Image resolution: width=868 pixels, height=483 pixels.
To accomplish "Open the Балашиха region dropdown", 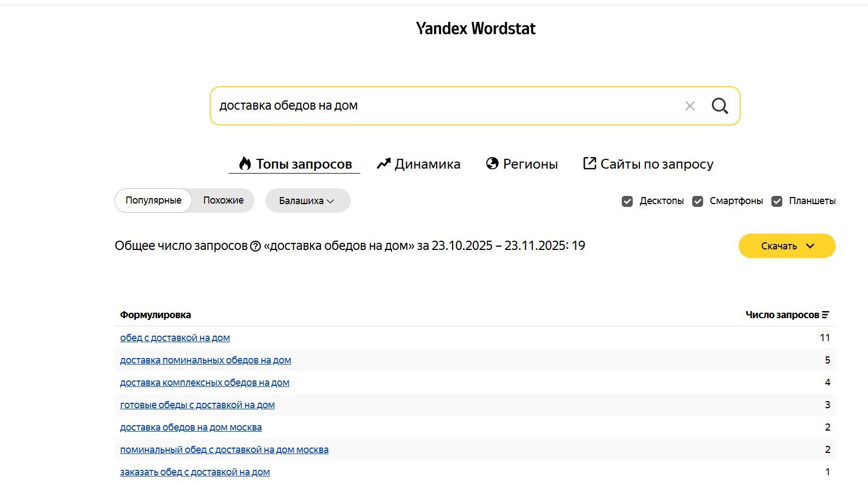I will point(308,201).
